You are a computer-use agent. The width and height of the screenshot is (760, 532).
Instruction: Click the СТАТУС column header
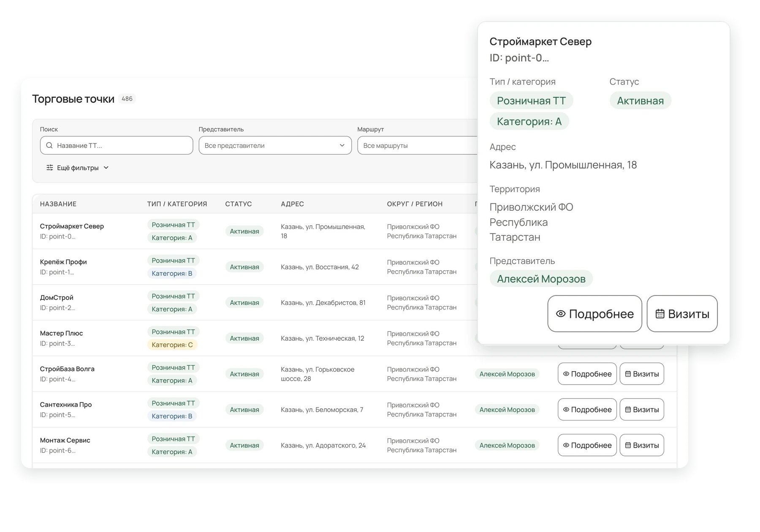tap(239, 204)
